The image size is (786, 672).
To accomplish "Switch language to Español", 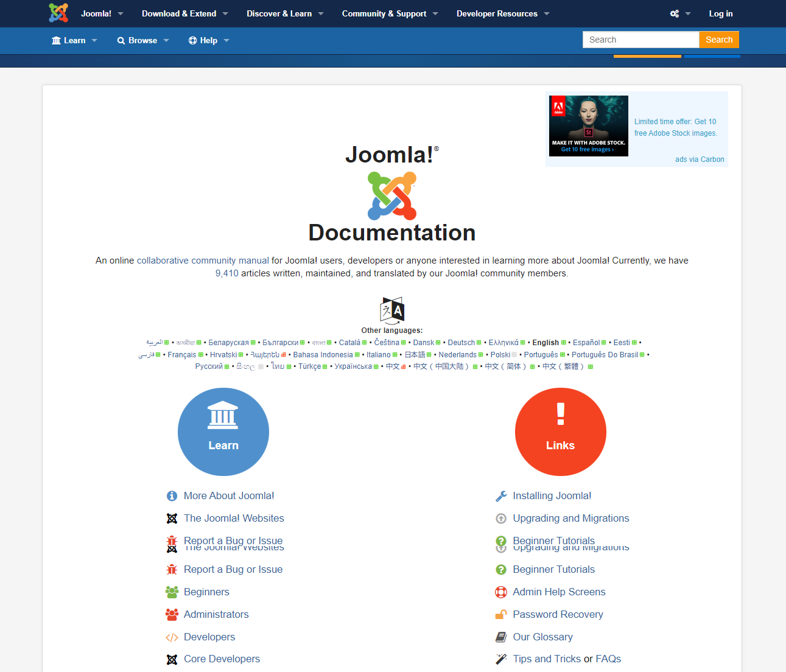I will click(586, 343).
